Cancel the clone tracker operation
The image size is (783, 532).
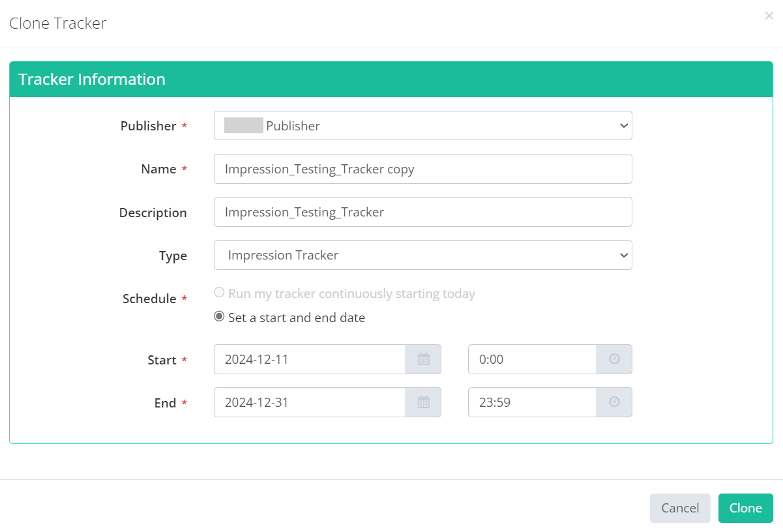[679, 508]
